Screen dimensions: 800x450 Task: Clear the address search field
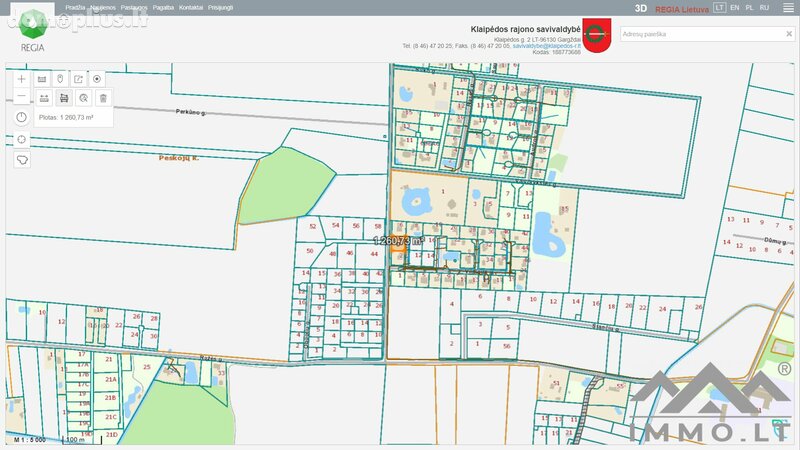[x=789, y=34]
